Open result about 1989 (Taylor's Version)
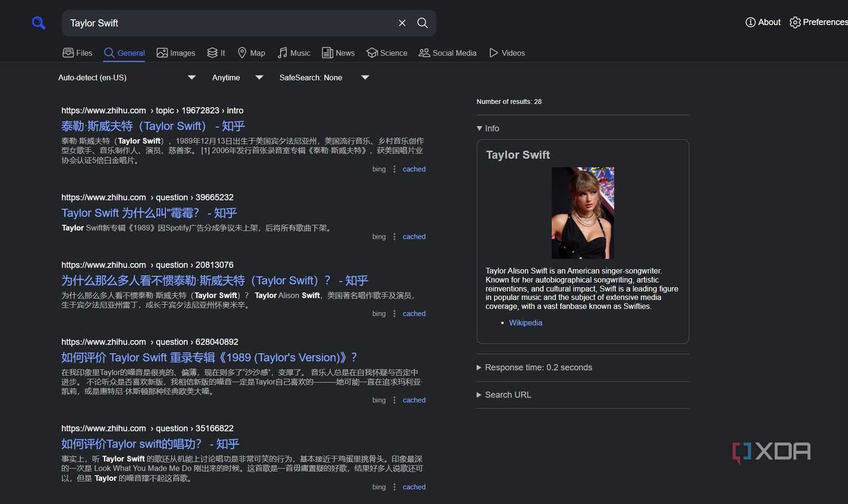 pyautogui.click(x=209, y=357)
